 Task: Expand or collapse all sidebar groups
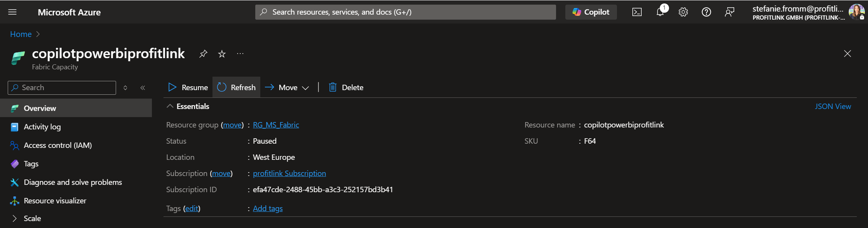pos(125,88)
